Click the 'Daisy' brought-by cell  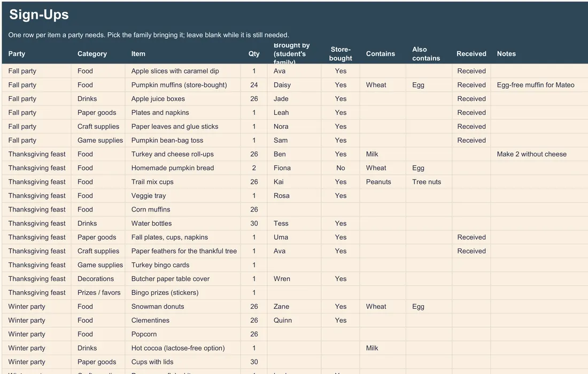pos(294,85)
